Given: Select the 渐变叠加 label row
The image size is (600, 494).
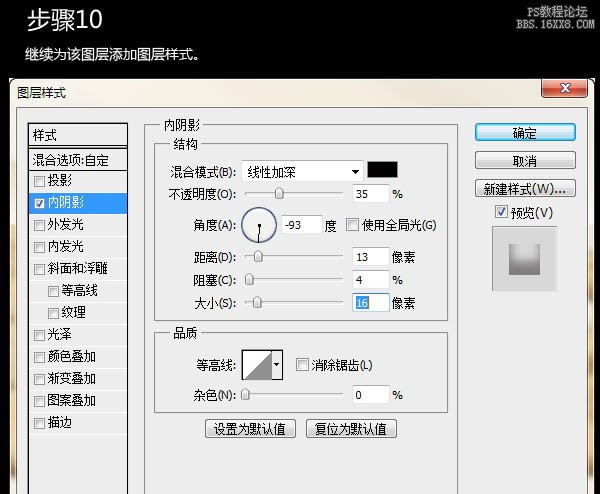Looking at the screenshot, I should click(x=78, y=379).
